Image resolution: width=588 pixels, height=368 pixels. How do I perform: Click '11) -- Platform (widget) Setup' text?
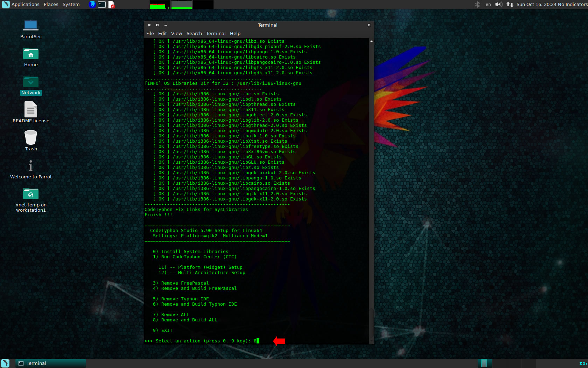tap(200, 267)
